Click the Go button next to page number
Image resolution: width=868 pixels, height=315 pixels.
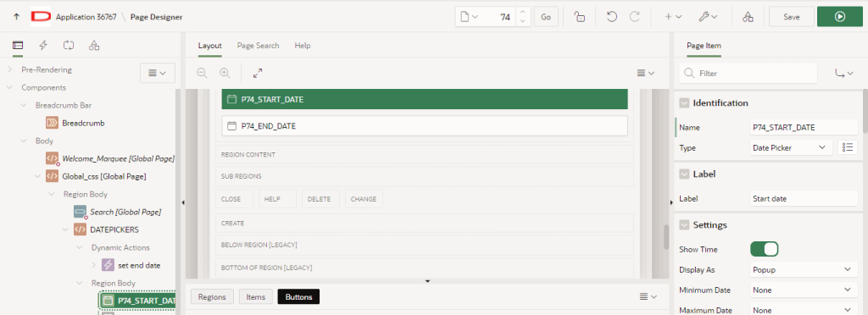pos(546,17)
